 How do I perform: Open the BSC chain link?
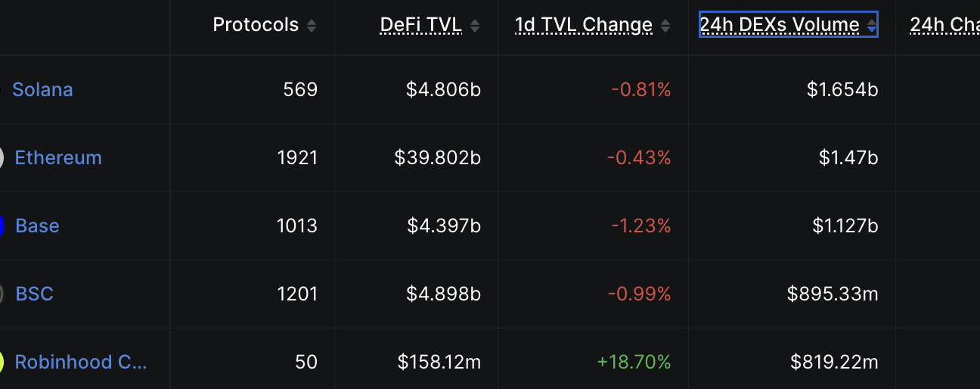[35, 294]
